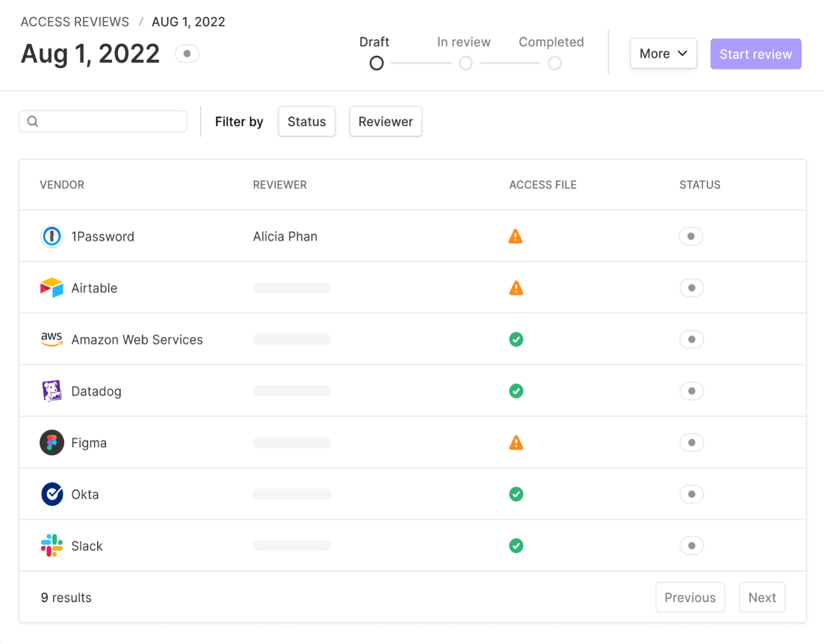Focus the vendor search input field
The height and width of the screenshot is (644, 824).
click(x=103, y=122)
